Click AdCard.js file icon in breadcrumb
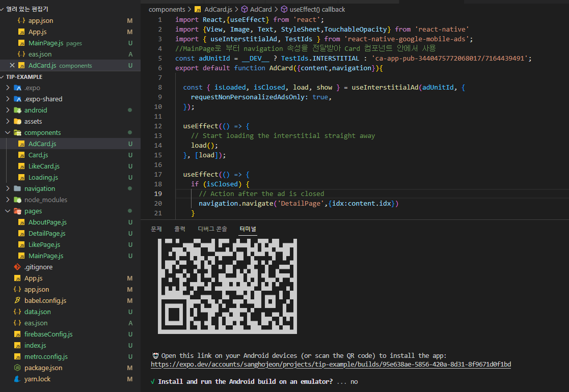Screen dimensions: 569x392 [x=198, y=10]
